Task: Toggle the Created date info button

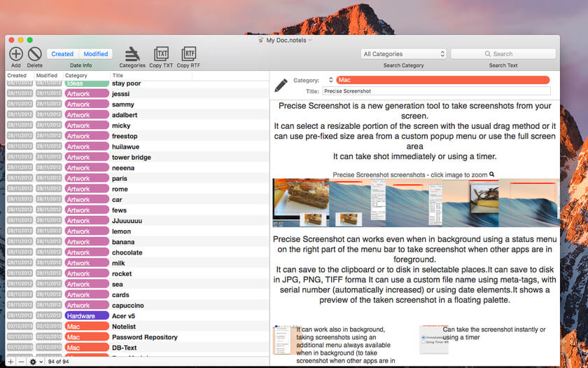Action: 62,54
